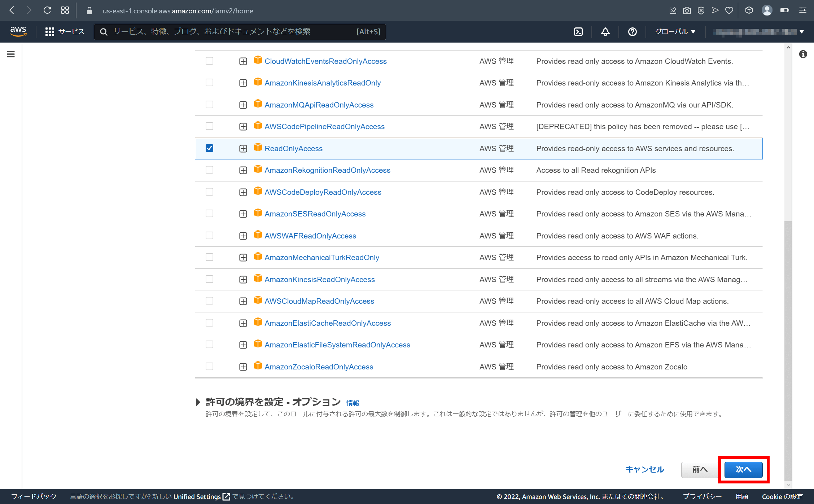Open the services grid icon

(x=50, y=31)
